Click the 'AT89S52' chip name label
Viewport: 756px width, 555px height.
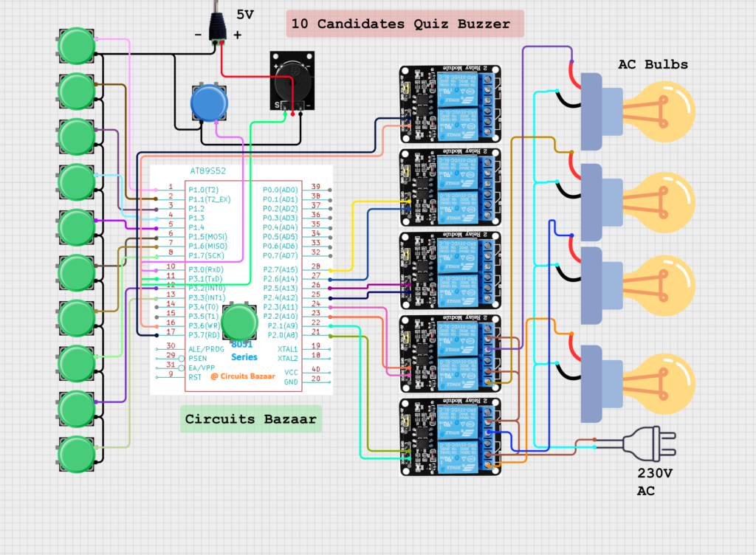click(207, 171)
